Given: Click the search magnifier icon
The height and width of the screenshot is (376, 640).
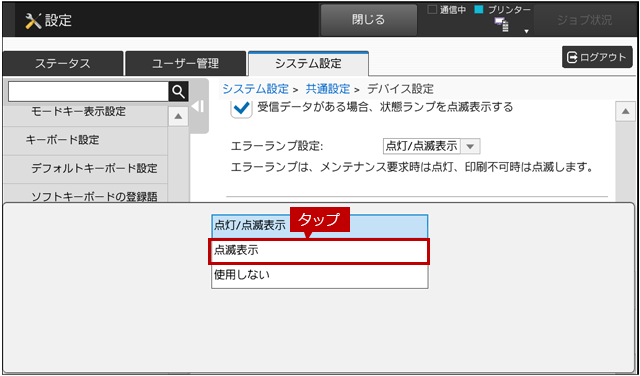Looking at the screenshot, I should [178, 92].
